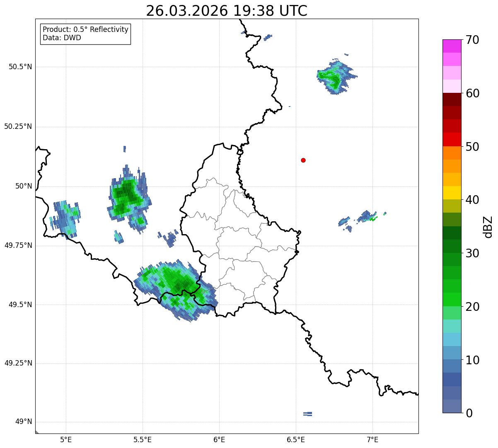Click the red station marker dot
The width and height of the screenshot is (498, 448).
(303, 160)
